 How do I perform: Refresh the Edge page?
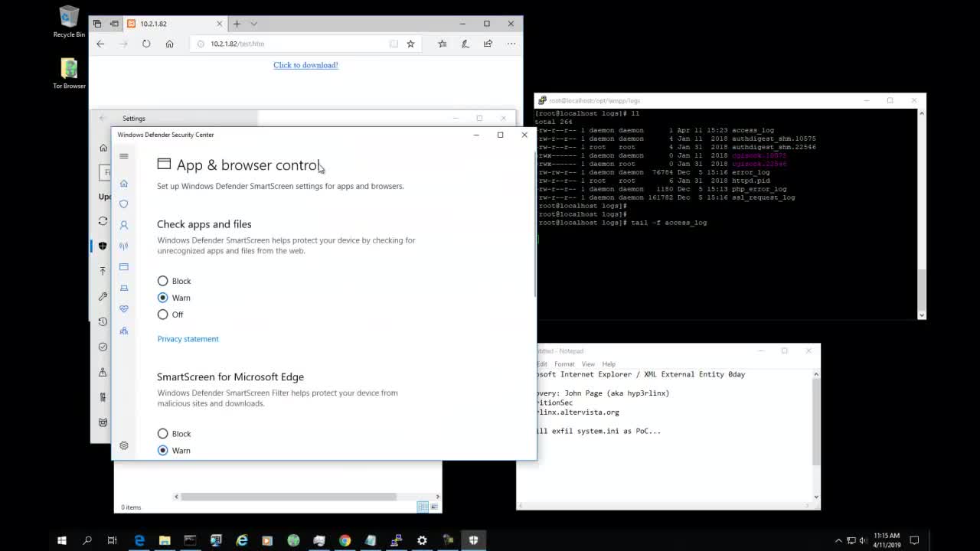click(x=146, y=44)
